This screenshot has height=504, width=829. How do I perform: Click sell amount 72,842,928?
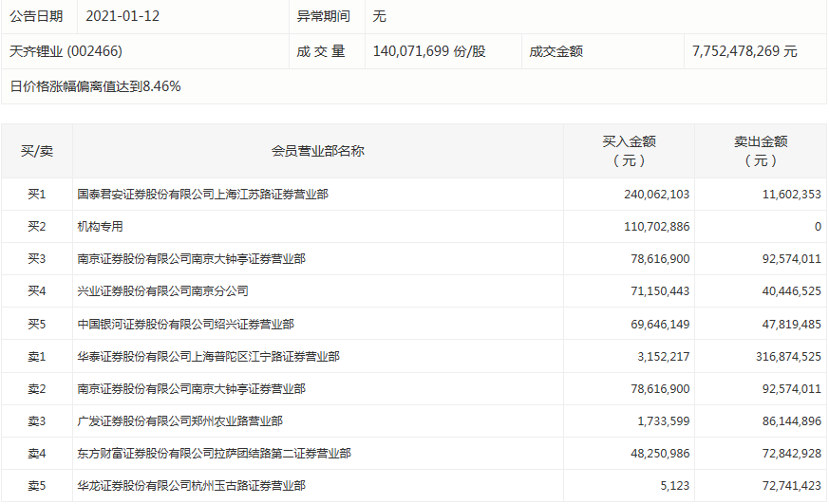[791, 454]
